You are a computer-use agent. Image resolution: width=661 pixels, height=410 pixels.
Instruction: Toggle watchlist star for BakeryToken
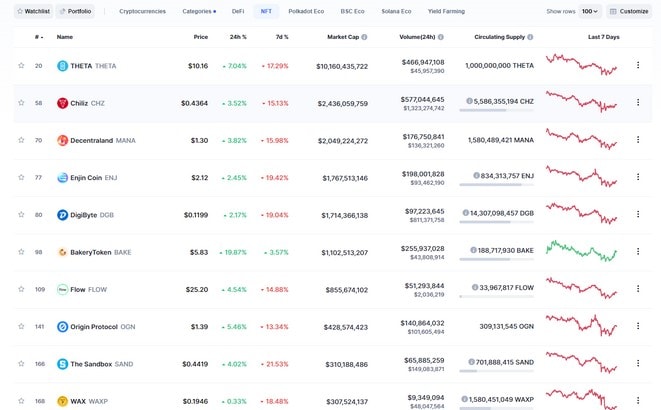click(x=21, y=252)
